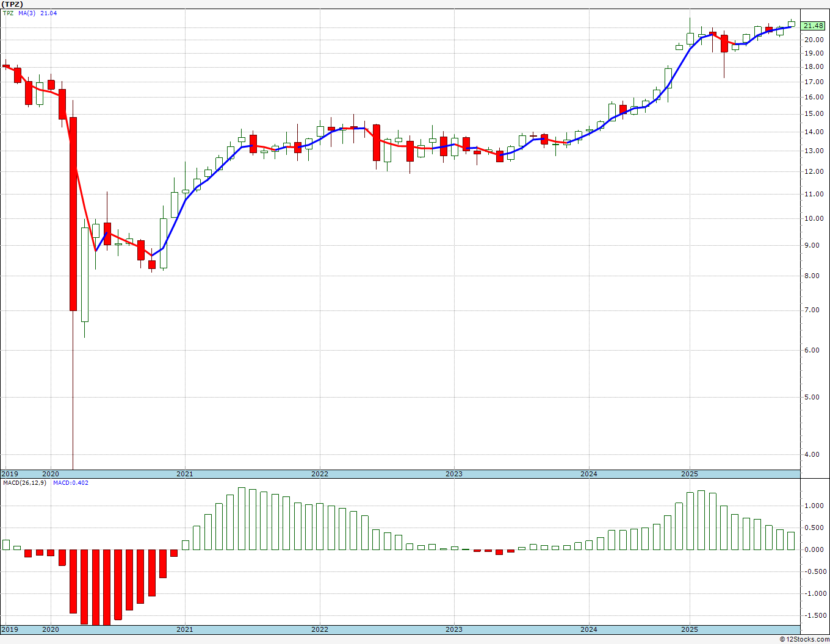The height and width of the screenshot is (644, 830).
Task: Click the "19.00" price axis label
Action: click(x=814, y=53)
